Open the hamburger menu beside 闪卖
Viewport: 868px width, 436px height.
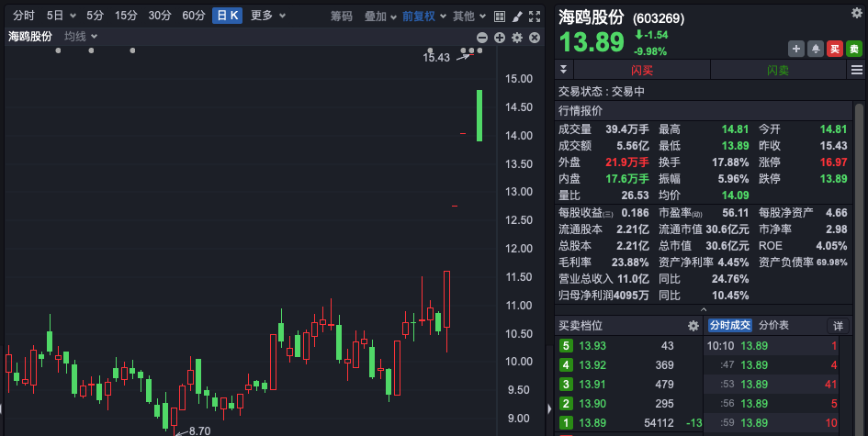(857, 70)
